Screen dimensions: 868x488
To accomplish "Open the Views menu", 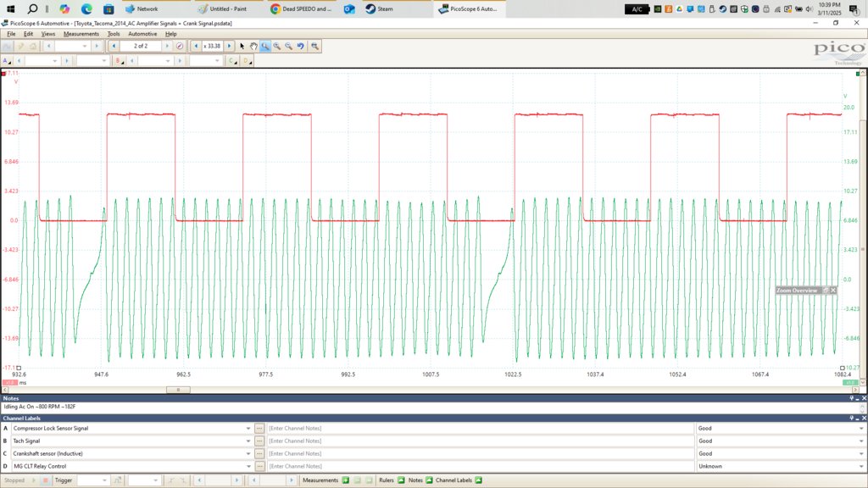I will point(48,34).
